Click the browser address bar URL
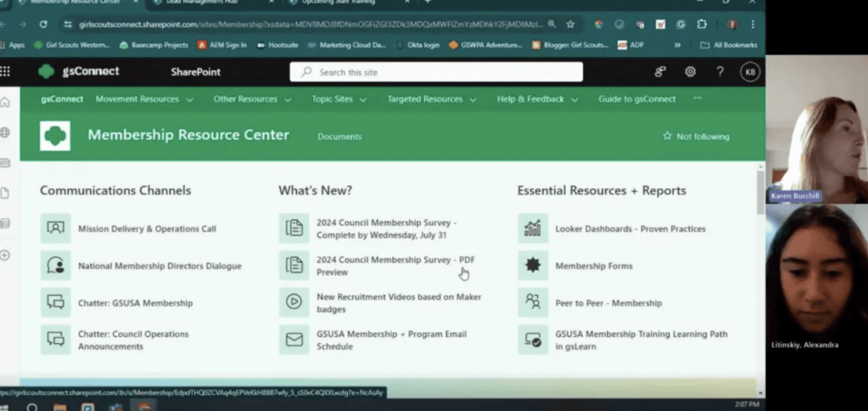This screenshot has width=868, height=411. pyautogui.click(x=311, y=24)
